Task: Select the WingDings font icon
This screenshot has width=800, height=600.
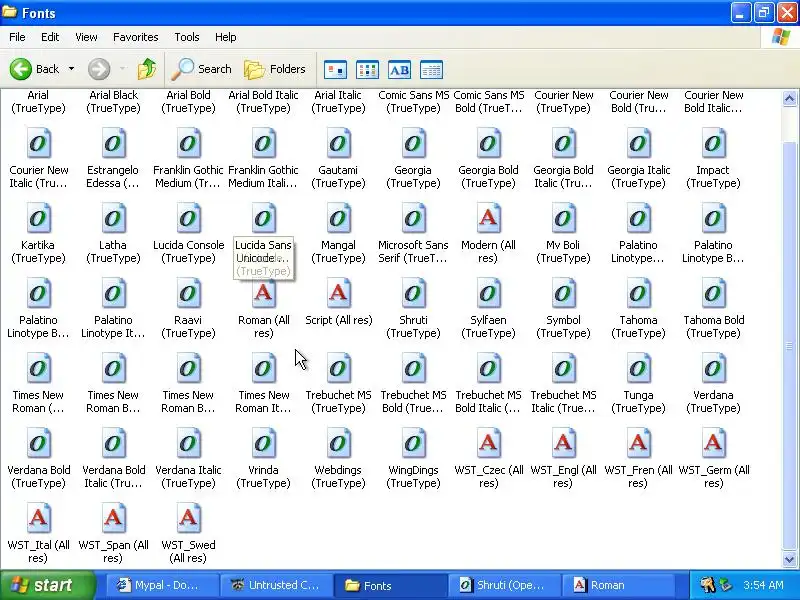Action: tap(413, 443)
